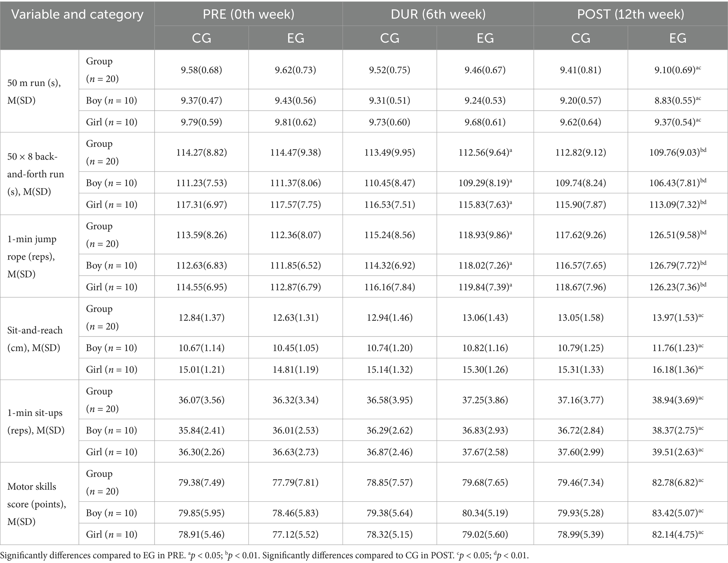Click the cell containing 114.27(8.82)
This screenshot has height=563, width=728.
(201, 153)
